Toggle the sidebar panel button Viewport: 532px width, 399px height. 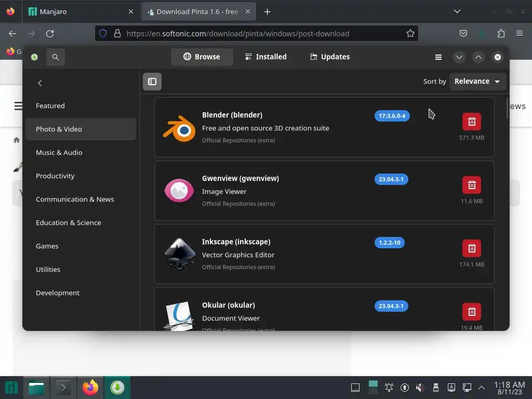(152, 82)
